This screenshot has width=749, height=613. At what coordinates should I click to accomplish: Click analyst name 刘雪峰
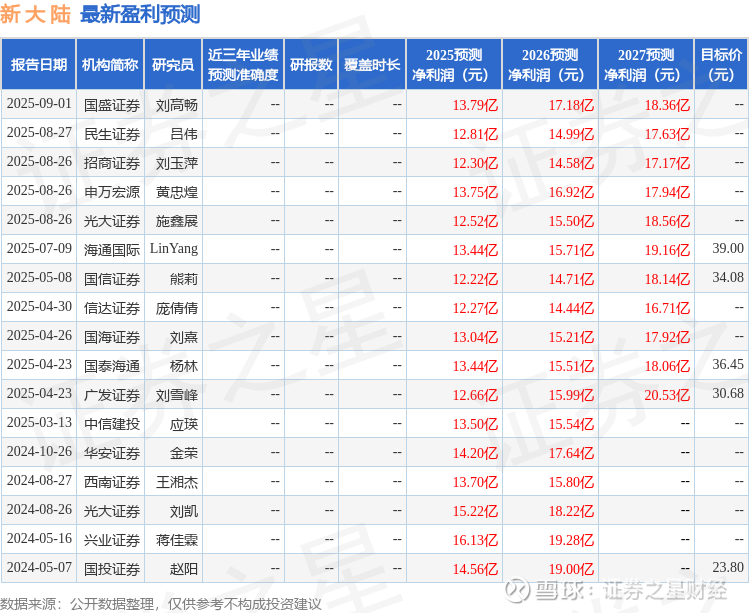[x=176, y=395]
